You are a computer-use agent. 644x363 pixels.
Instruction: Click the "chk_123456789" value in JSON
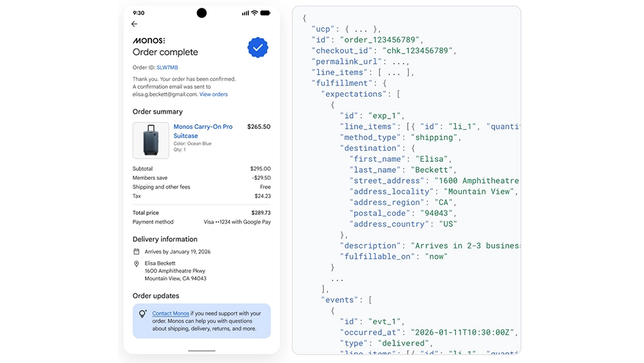(417, 50)
